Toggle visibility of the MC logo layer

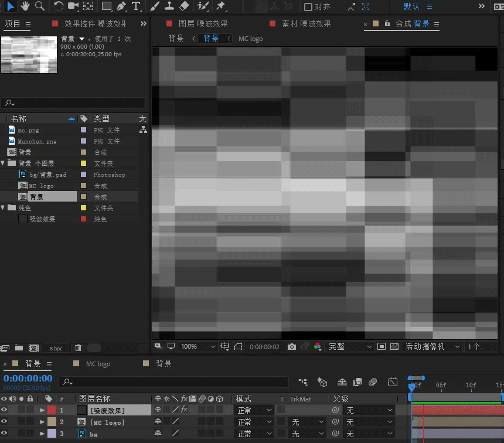(x=5, y=422)
